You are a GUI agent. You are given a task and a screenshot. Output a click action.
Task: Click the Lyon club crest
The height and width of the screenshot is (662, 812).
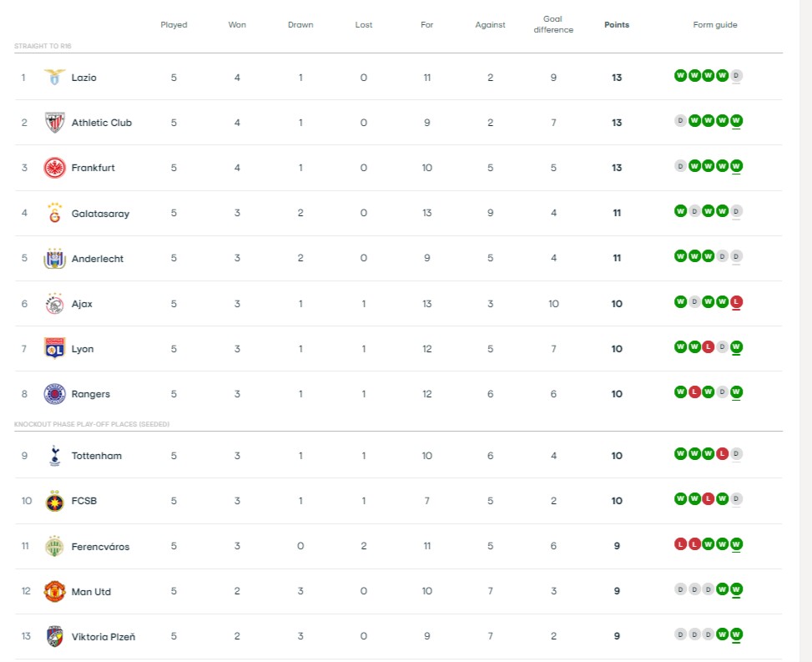click(54, 349)
